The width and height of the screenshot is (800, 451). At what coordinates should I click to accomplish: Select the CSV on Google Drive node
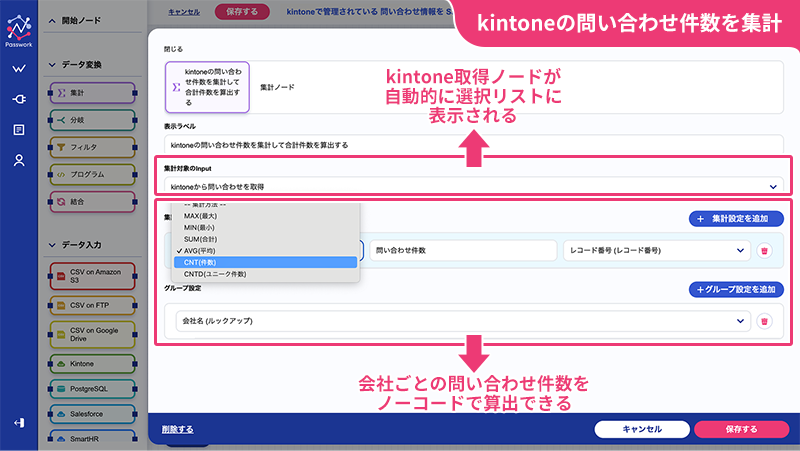click(x=92, y=334)
